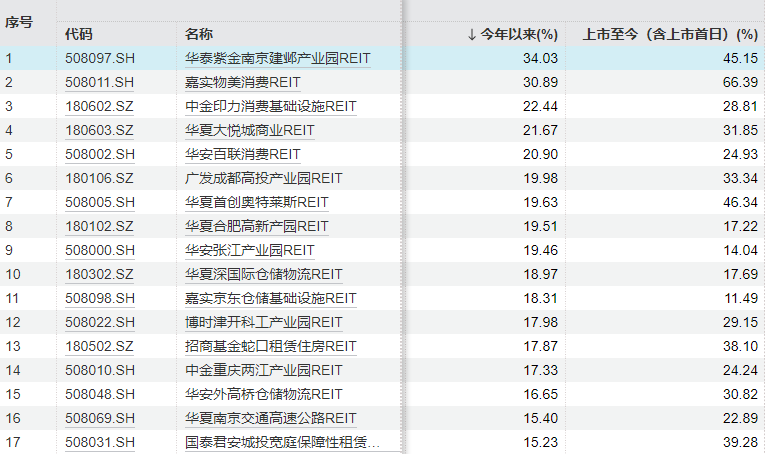
Task: Select the 11.49 since-listing value
Action: 741,298
